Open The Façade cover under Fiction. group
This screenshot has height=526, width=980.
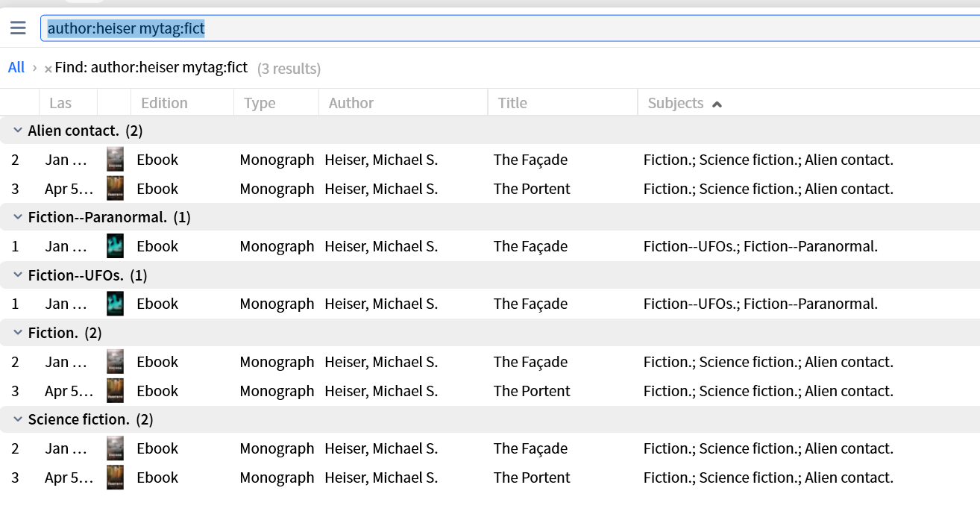[x=115, y=362]
